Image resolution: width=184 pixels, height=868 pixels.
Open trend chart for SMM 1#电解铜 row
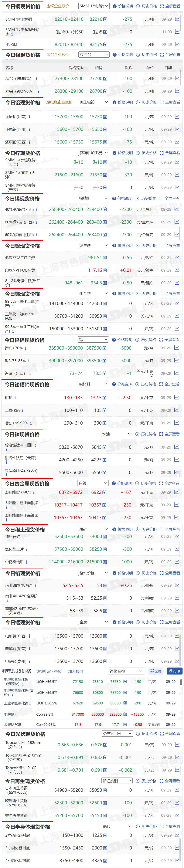tap(177, 19)
